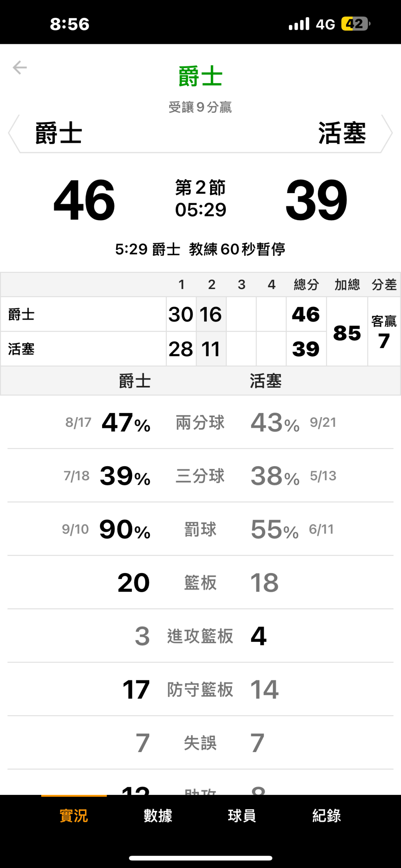Viewport: 401px width, 868px height.
Task: Select team 爵士 in the selector bar
Action: point(59,133)
